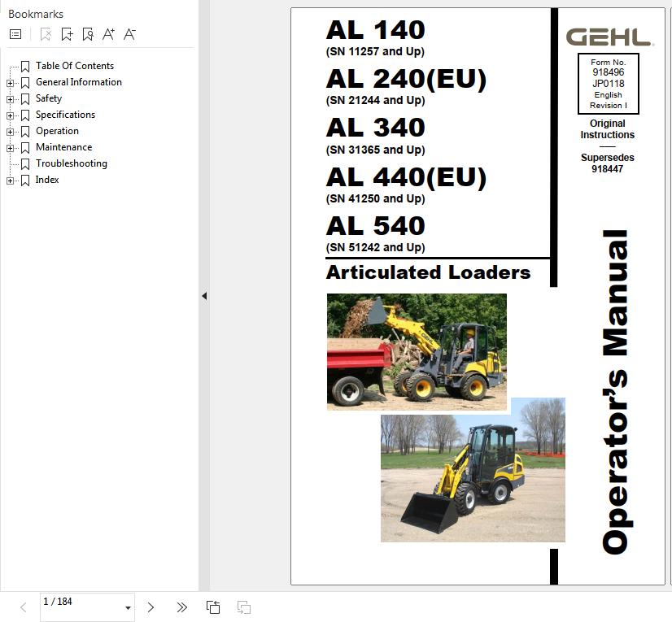Viewport: 672px width, 622px height.
Task: Open the page number dropdown arrow
Action: pyautogui.click(x=128, y=608)
